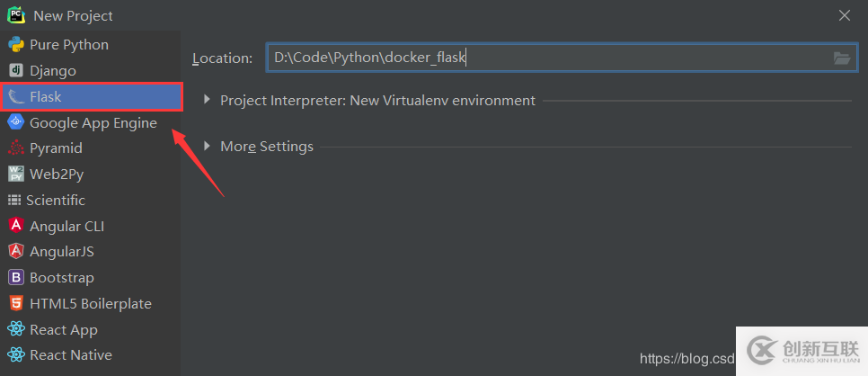Screen dimensions: 868x376
Task: Select the Angular CLI icon
Action: (15, 226)
